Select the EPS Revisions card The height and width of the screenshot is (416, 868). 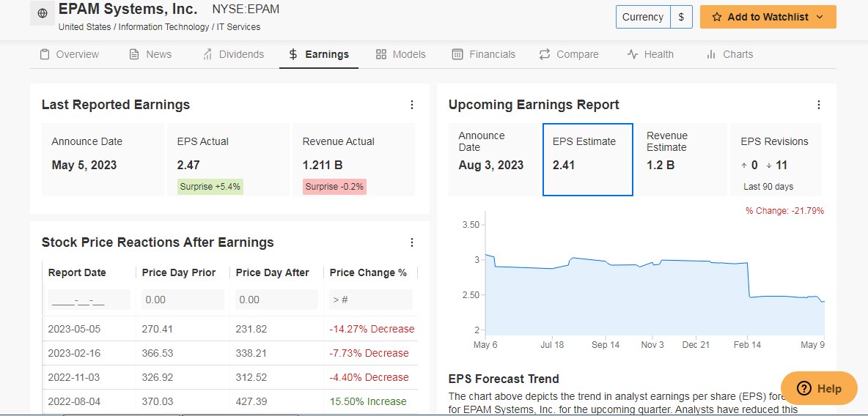(776, 160)
